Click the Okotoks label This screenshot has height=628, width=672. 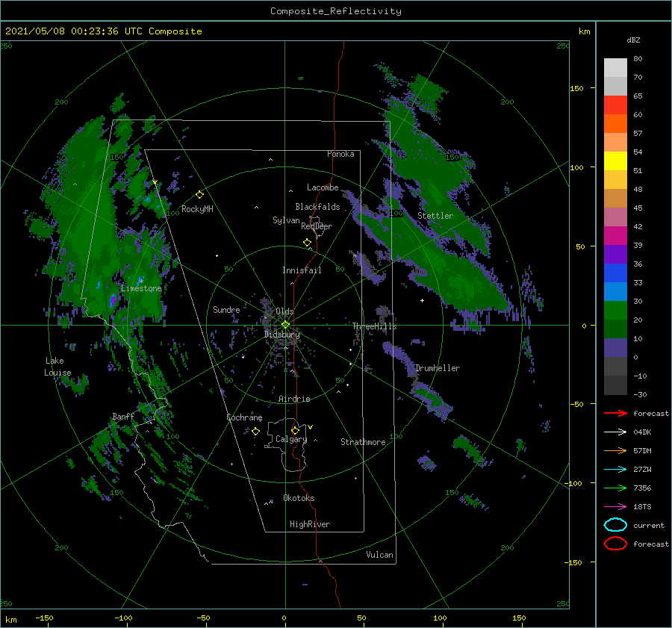299,498
